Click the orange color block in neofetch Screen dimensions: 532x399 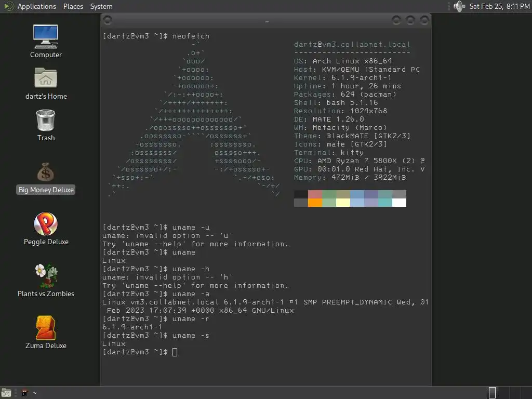click(315, 203)
